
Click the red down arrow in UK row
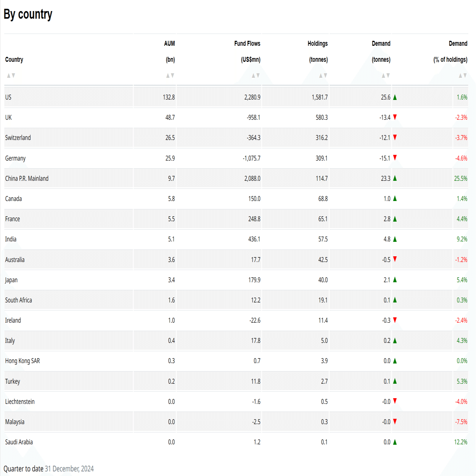[395, 117]
